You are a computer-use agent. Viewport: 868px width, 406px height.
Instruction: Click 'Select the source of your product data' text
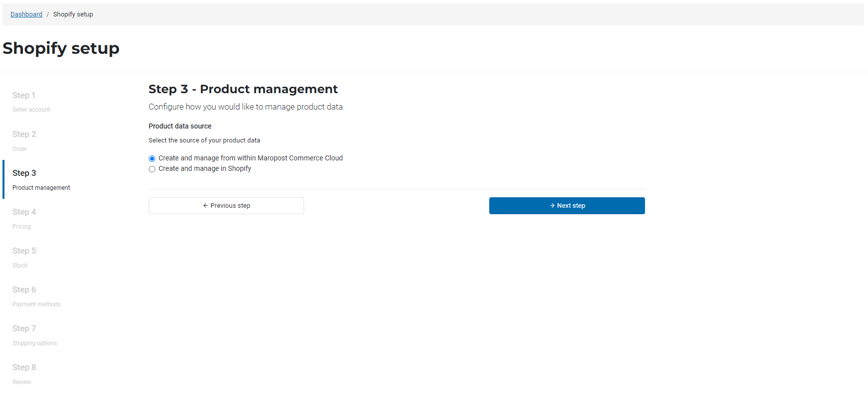(205, 140)
